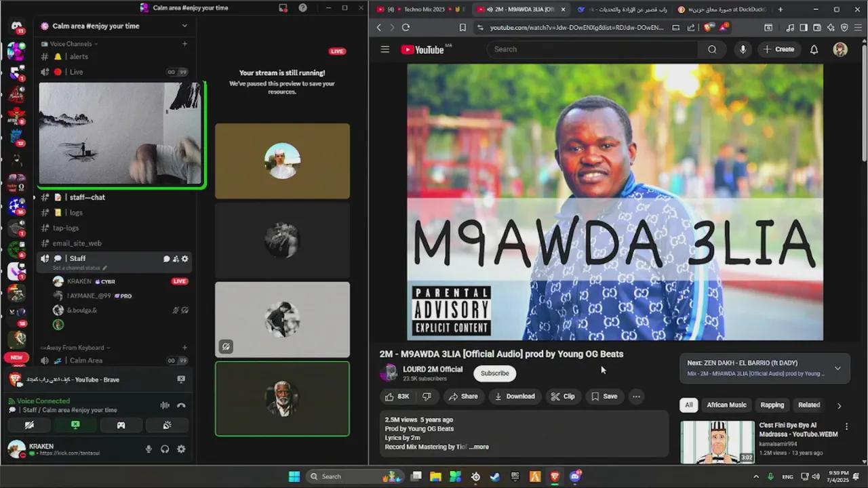Deafen headphones toggle next to KRAKEN
Viewport: 868px width, 488px height.
point(165,449)
